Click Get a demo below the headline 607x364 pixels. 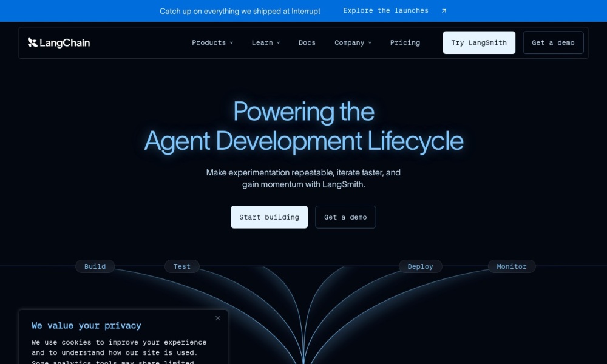[x=345, y=217]
